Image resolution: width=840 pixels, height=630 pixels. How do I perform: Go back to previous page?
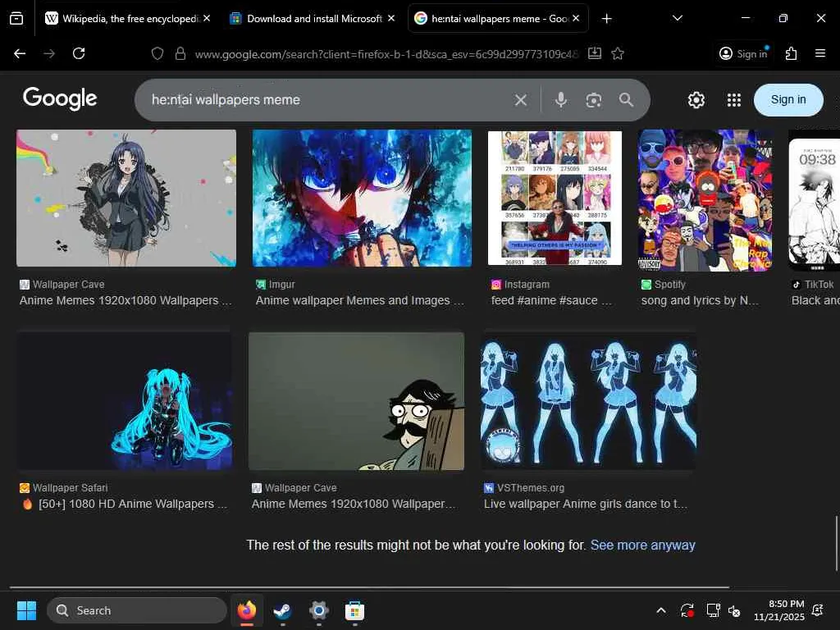(20, 53)
